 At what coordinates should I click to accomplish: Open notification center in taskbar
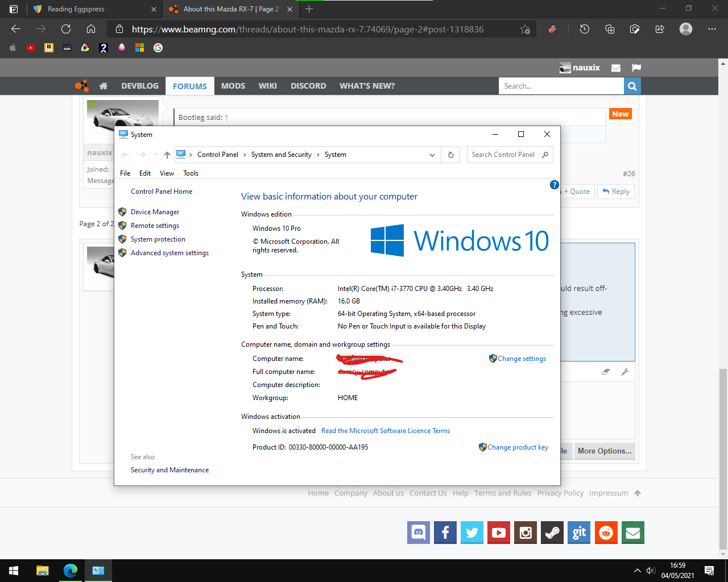pos(709,571)
